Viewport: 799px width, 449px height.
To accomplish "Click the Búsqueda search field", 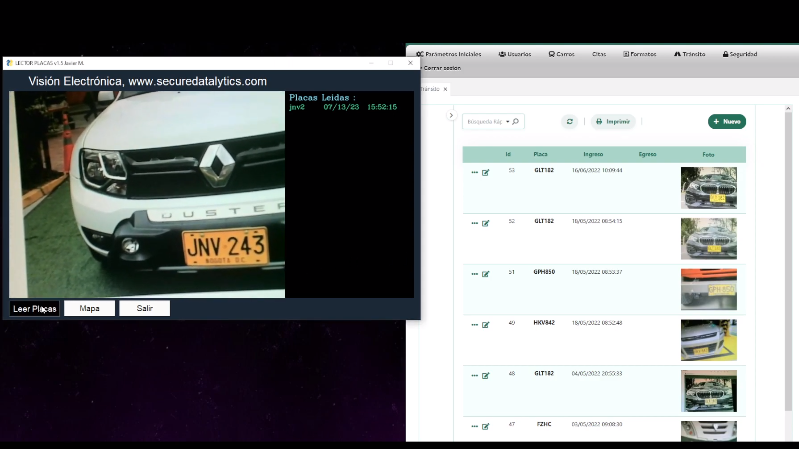I will point(485,122).
